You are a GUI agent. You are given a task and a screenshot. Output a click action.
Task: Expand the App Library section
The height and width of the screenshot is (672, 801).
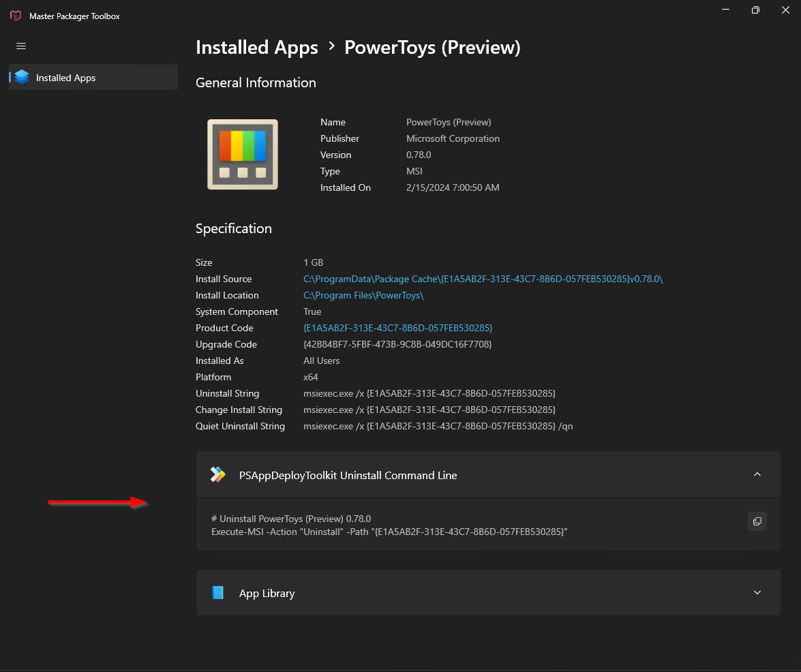(x=757, y=593)
